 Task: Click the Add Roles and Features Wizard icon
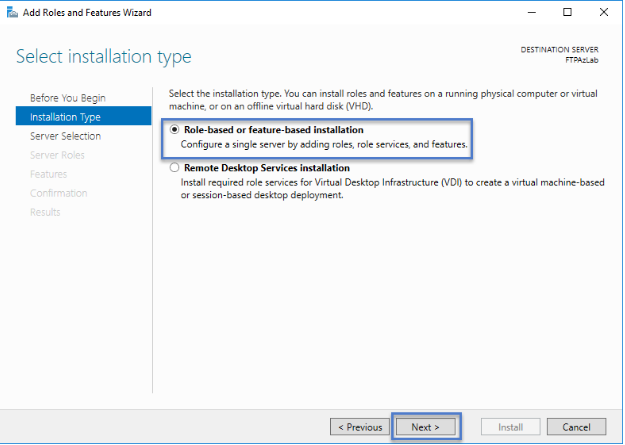click(12, 12)
